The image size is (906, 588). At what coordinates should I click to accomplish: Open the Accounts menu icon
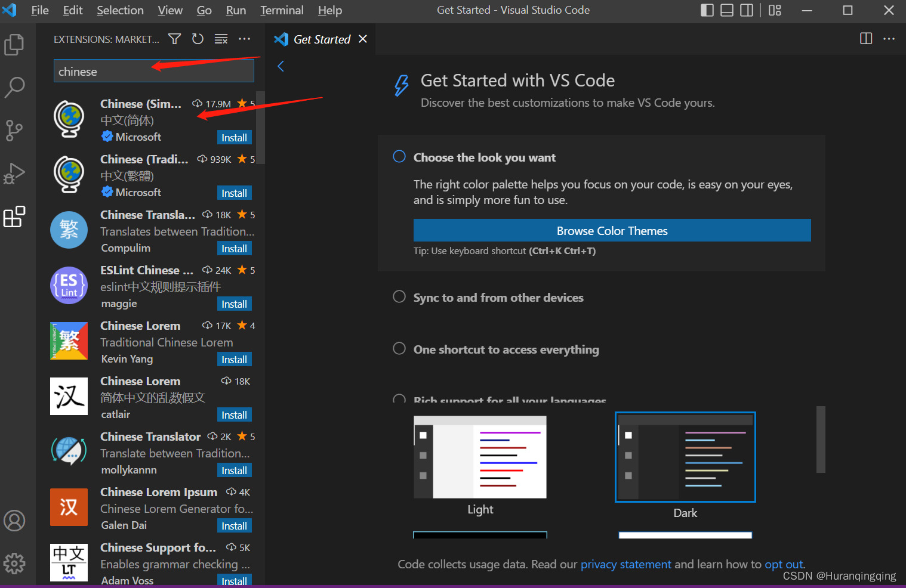click(x=14, y=521)
